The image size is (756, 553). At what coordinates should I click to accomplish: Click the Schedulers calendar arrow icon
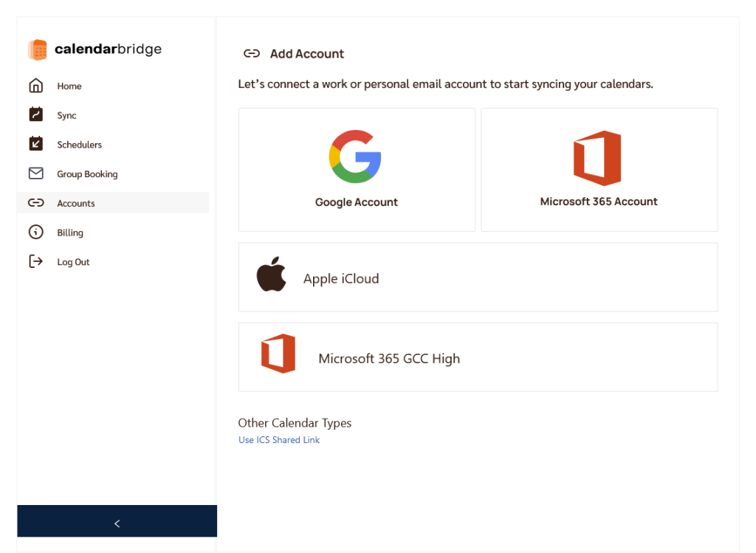(35, 144)
